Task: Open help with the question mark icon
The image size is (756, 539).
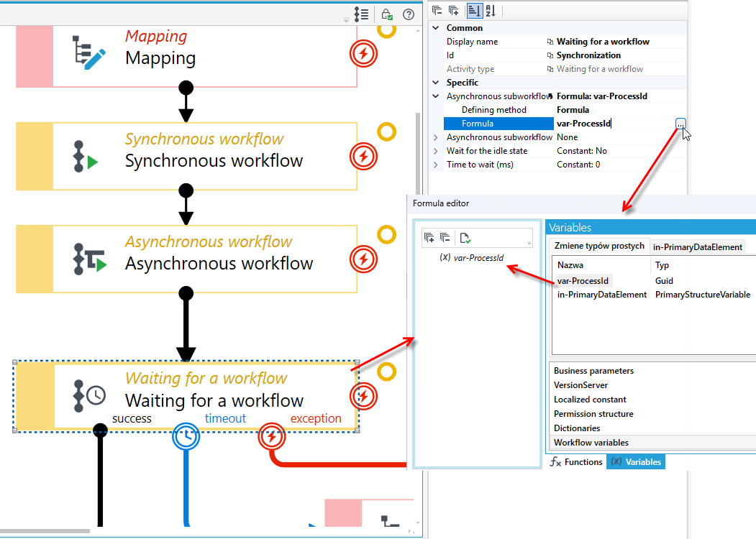Action: [409, 14]
